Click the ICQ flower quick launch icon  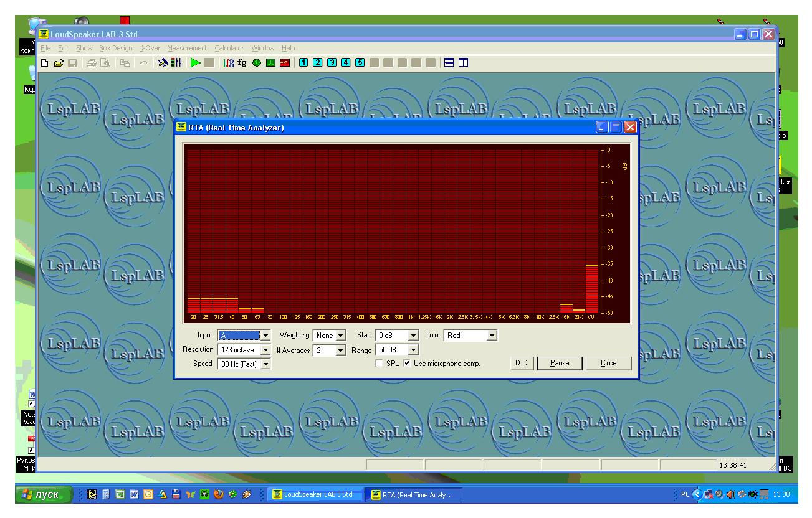[233, 495]
